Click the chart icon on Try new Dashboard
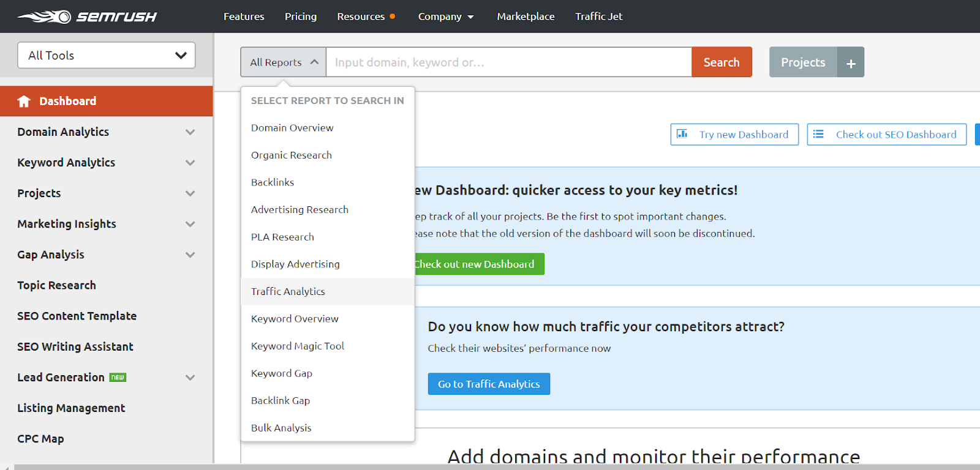 coord(682,134)
